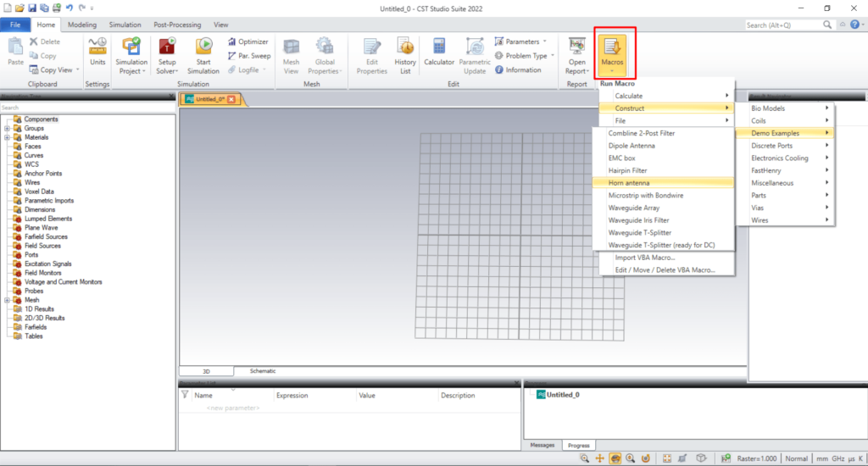Open Discrete Ports submenu
Image resolution: width=868 pixels, height=466 pixels.
coord(786,146)
